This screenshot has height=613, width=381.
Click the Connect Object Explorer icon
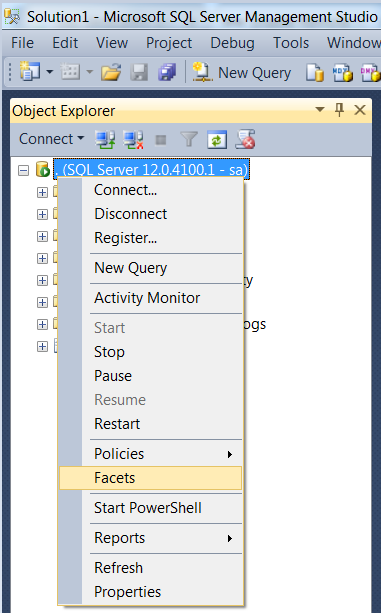pyautogui.click(x=105, y=140)
